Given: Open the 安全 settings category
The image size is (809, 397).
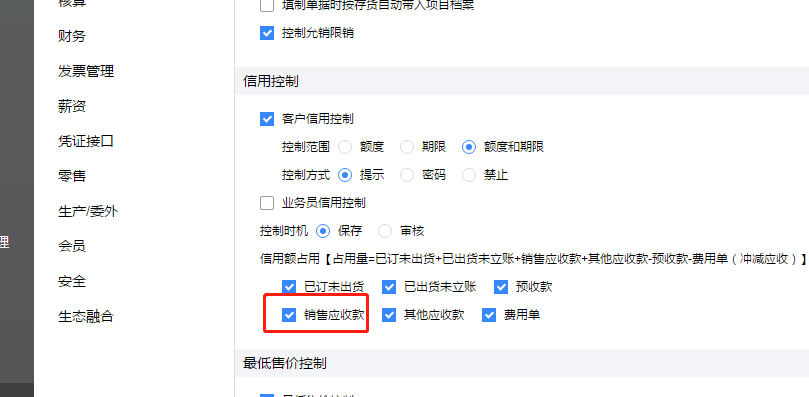Looking at the screenshot, I should point(72,281).
